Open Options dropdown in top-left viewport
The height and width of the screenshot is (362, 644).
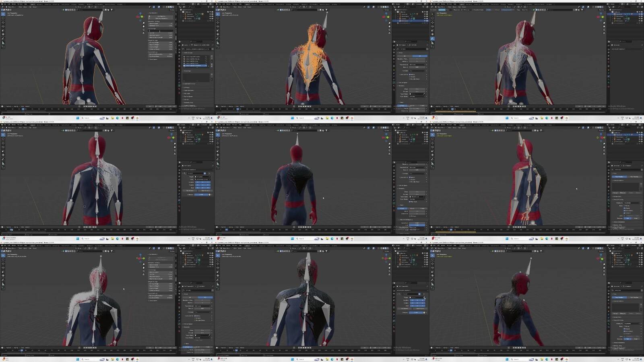coord(172,10)
